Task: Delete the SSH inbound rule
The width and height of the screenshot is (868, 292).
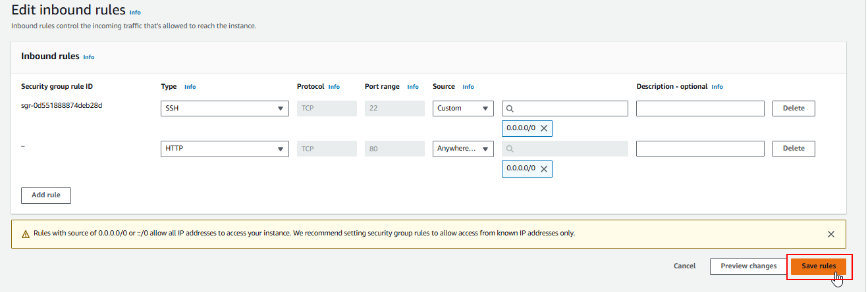Action: coord(794,109)
